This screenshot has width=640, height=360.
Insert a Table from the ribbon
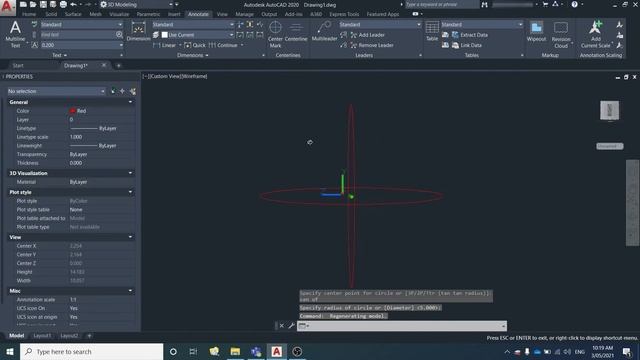click(x=432, y=31)
